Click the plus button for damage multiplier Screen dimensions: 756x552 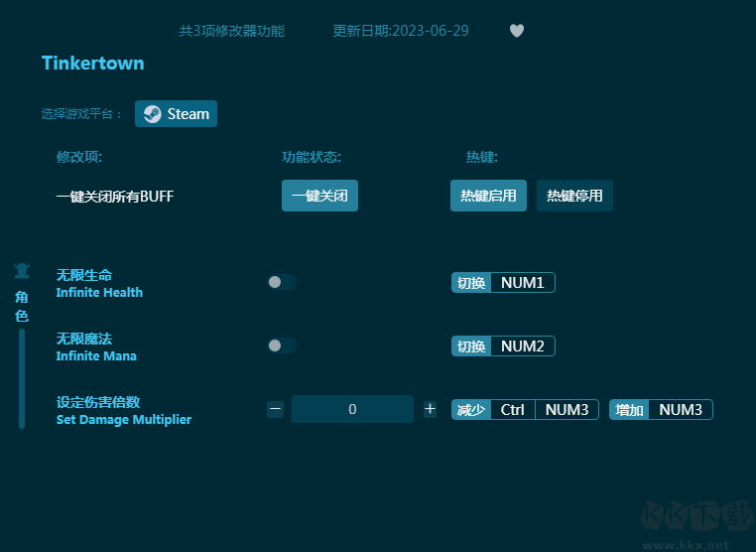click(x=430, y=409)
